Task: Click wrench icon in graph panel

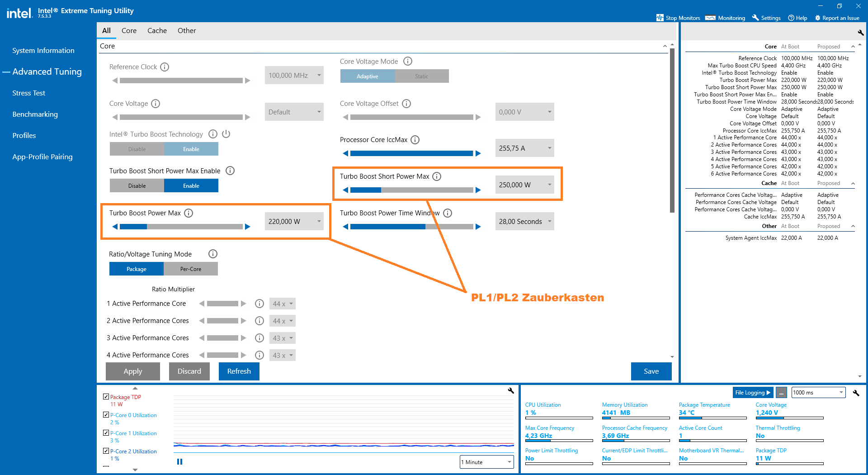Action: pyautogui.click(x=511, y=390)
